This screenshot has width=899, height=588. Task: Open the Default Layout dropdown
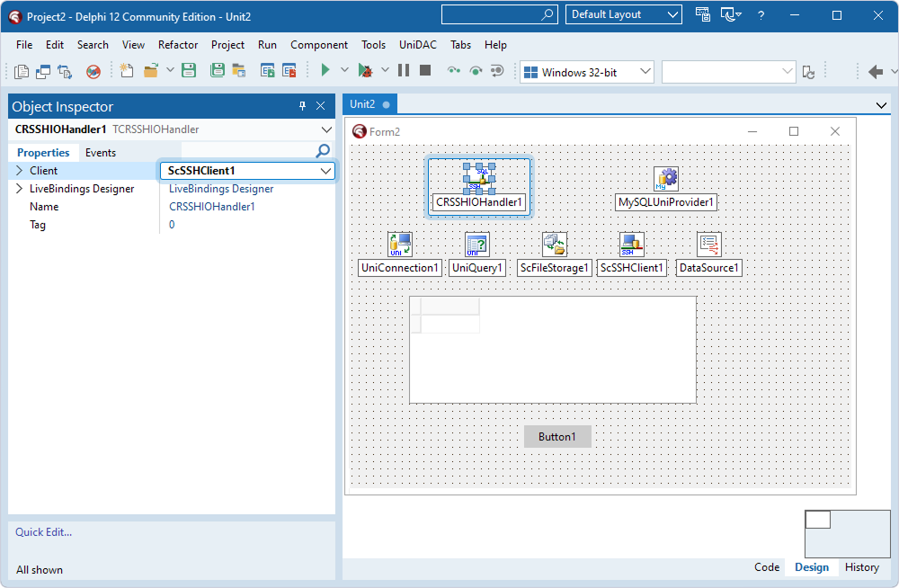point(624,14)
